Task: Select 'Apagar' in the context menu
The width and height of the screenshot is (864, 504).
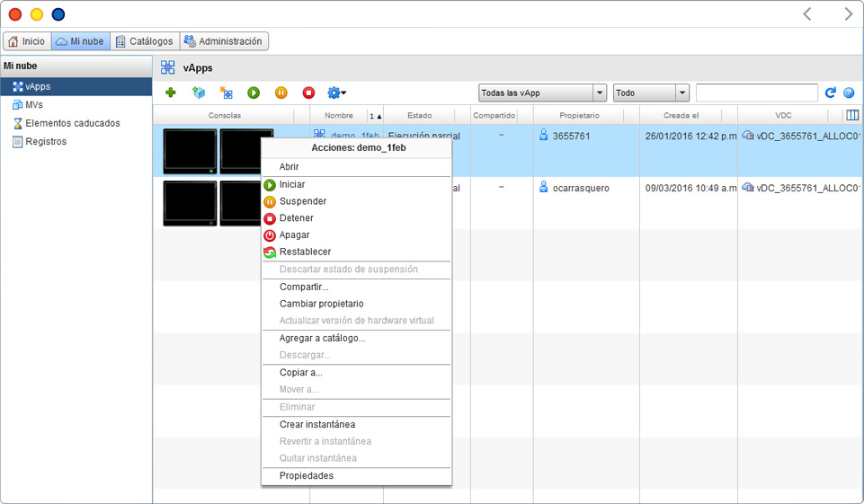Action: (294, 235)
